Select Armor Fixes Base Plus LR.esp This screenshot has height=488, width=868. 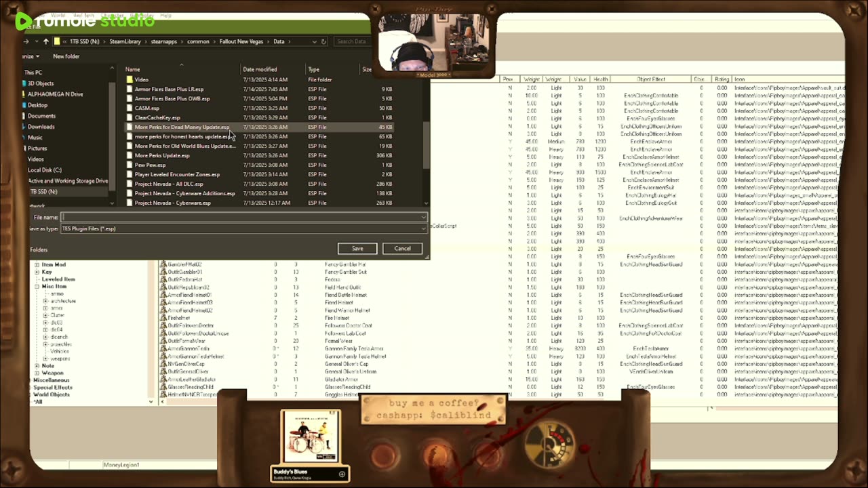(x=169, y=89)
